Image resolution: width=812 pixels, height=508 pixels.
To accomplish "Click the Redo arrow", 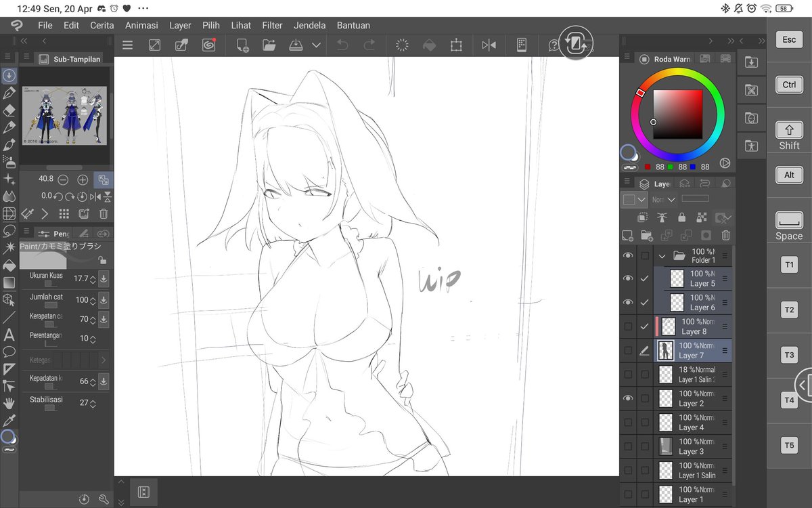I will 369,45.
